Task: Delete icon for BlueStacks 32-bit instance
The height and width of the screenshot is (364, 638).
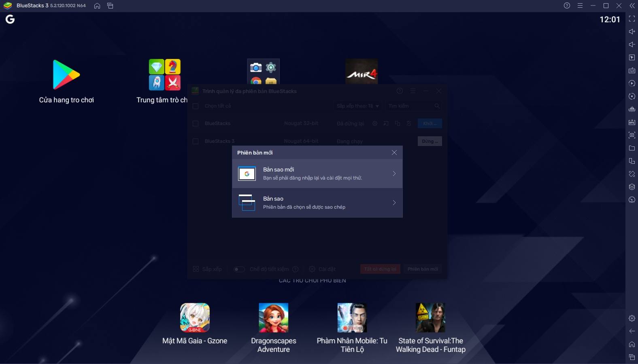Action: tap(409, 123)
